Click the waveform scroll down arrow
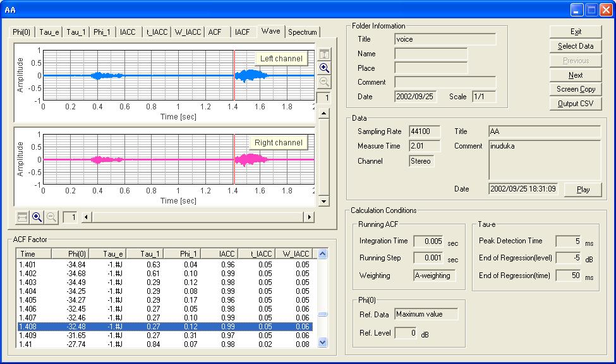 coord(323,201)
